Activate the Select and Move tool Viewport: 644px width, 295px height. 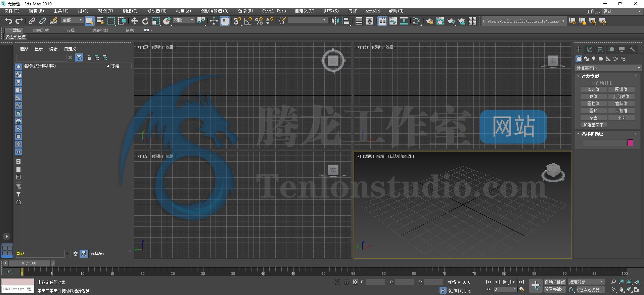tap(135, 21)
